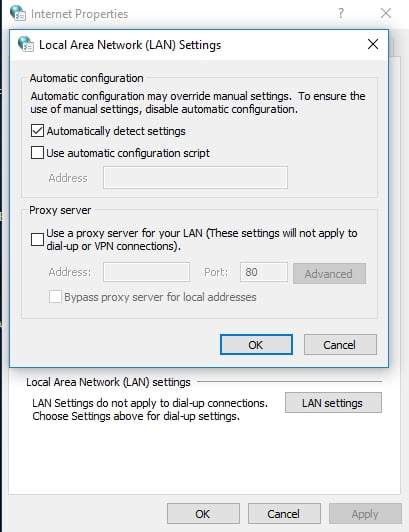Screen dimensions: 409x532
Task: Uncheck Automatically detect settings
Action: (x=37, y=131)
